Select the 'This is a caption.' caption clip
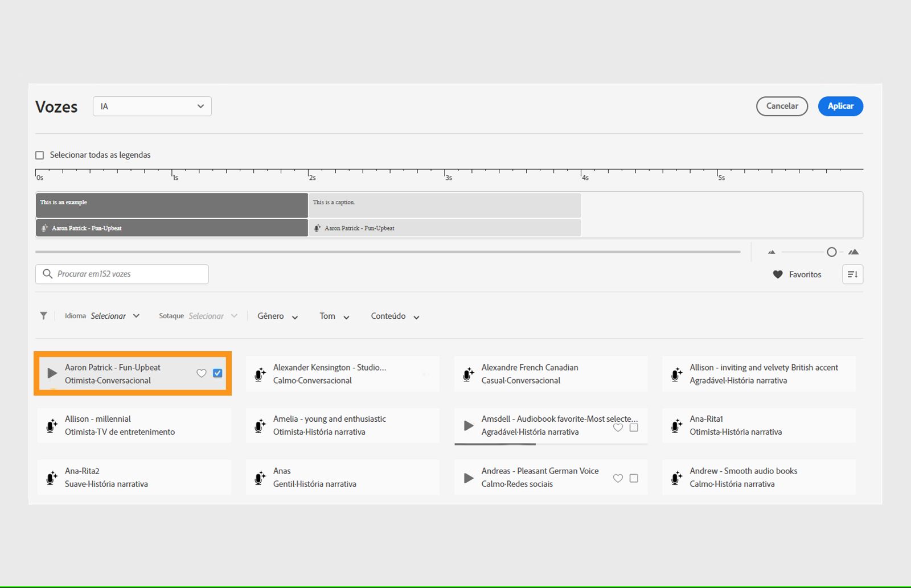Screen dimensions: 911x588 click(x=445, y=205)
